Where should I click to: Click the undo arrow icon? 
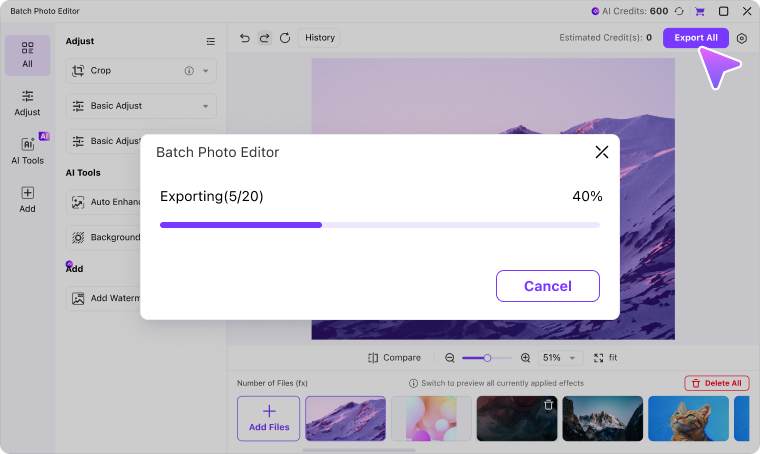tap(245, 38)
